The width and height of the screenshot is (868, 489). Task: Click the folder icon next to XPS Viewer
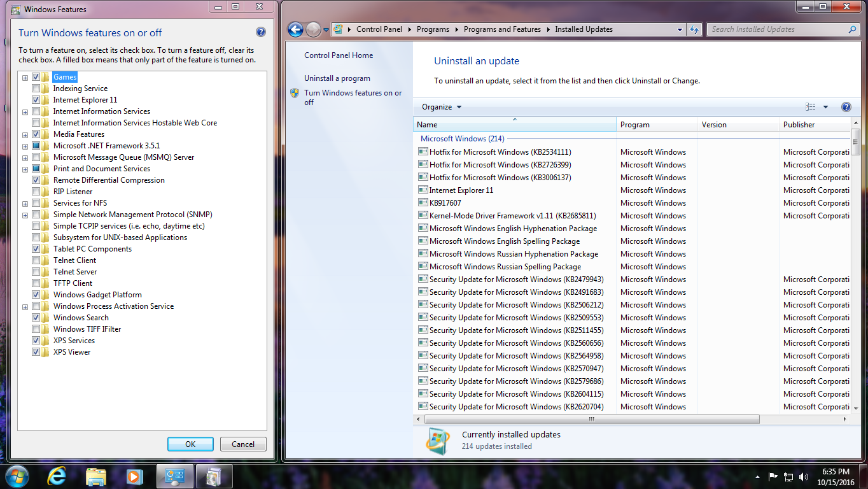(x=46, y=352)
